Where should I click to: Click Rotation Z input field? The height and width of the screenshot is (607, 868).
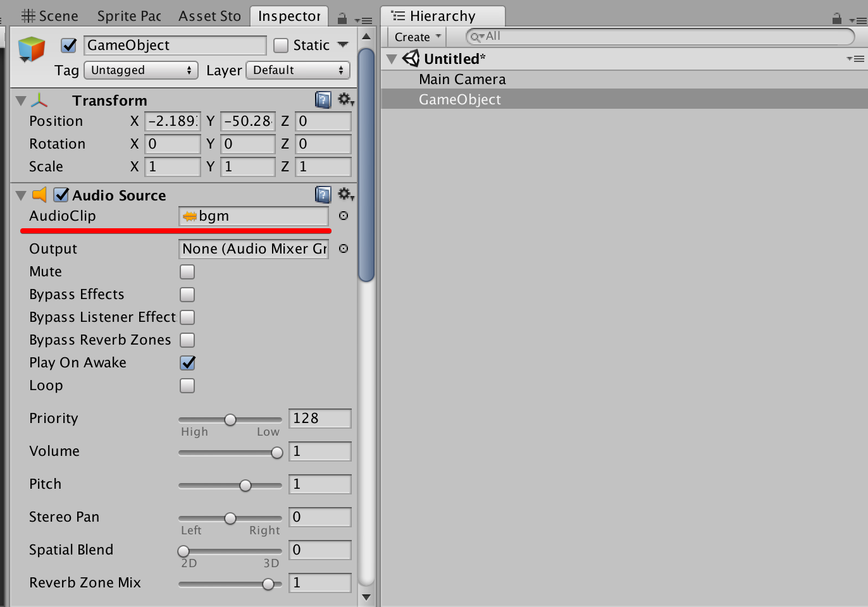pos(323,144)
